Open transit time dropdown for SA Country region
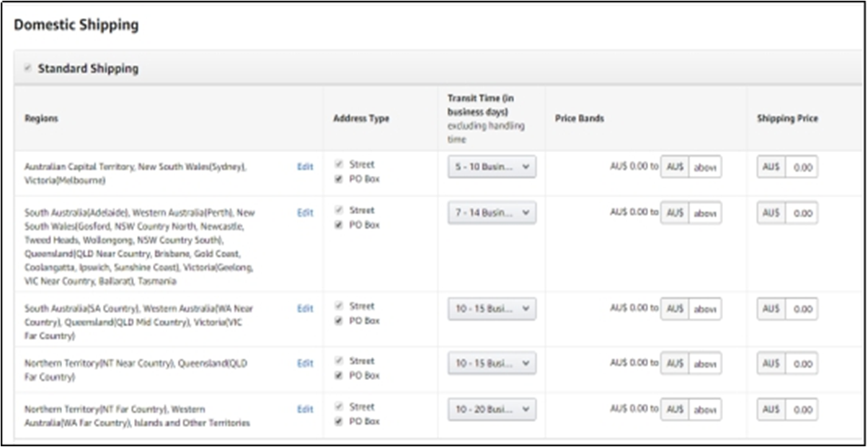This screenshot has height=447, width=868. tap(492, 309)
